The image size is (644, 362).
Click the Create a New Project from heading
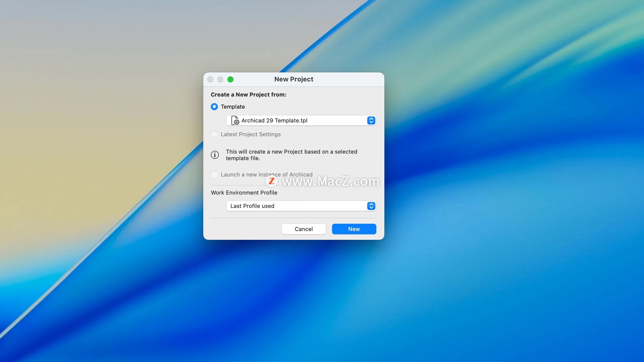248,95
